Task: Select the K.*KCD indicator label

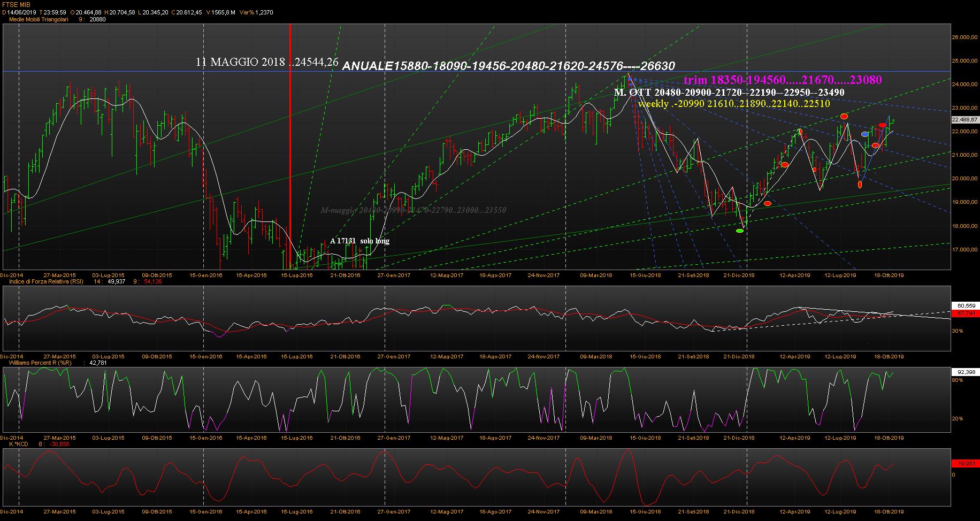Action: (x=18, y=444)
